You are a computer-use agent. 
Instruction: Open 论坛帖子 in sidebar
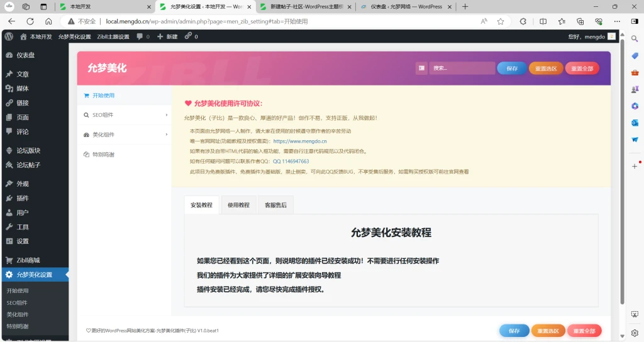coord(35,165)
